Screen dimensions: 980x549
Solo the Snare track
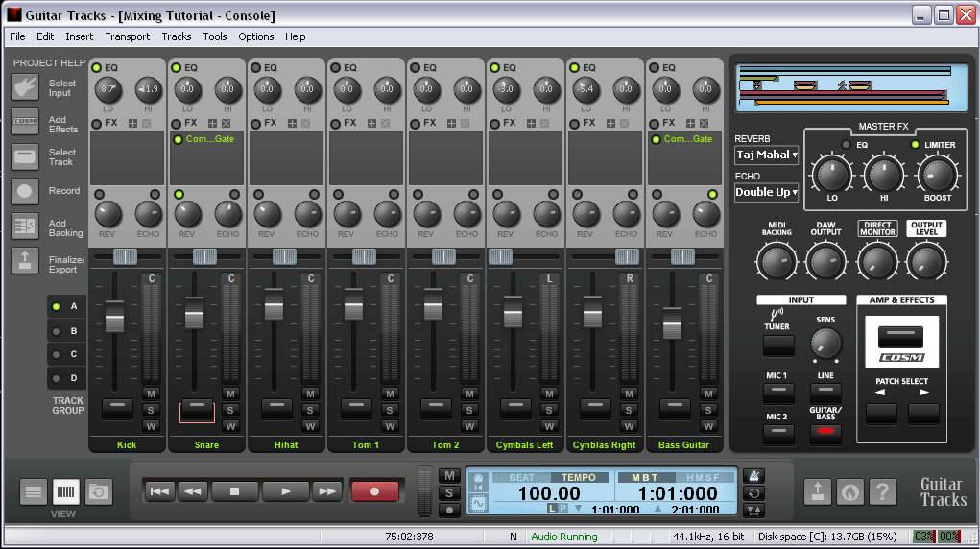(x=230, y=410)
